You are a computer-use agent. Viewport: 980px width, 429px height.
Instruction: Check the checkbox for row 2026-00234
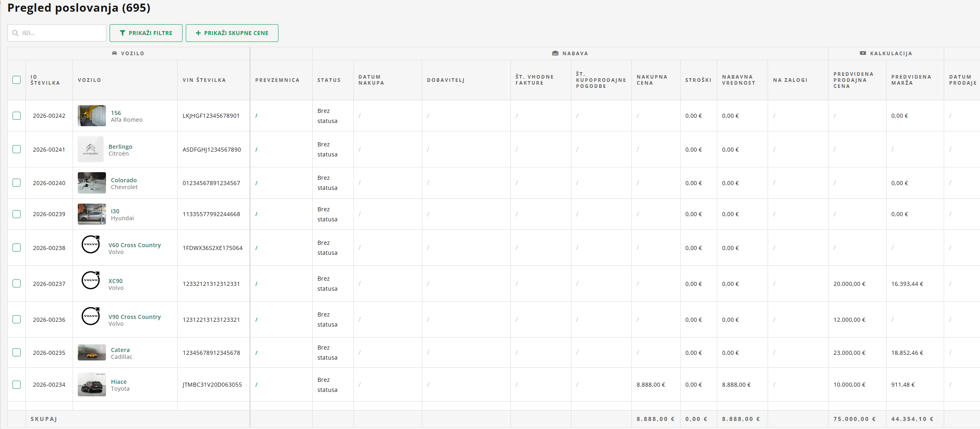(x=17, y=385)
